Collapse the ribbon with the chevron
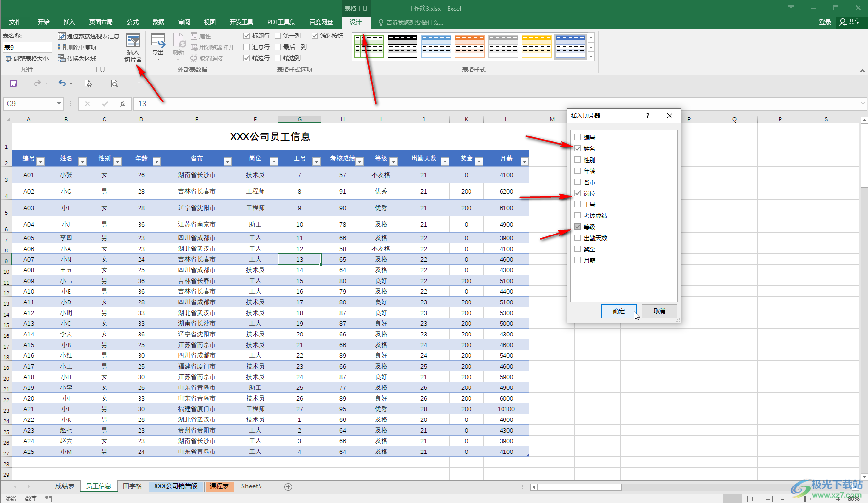Image resolution: width=868 pixels, height=503 pixels. click(x=862, y=71)
